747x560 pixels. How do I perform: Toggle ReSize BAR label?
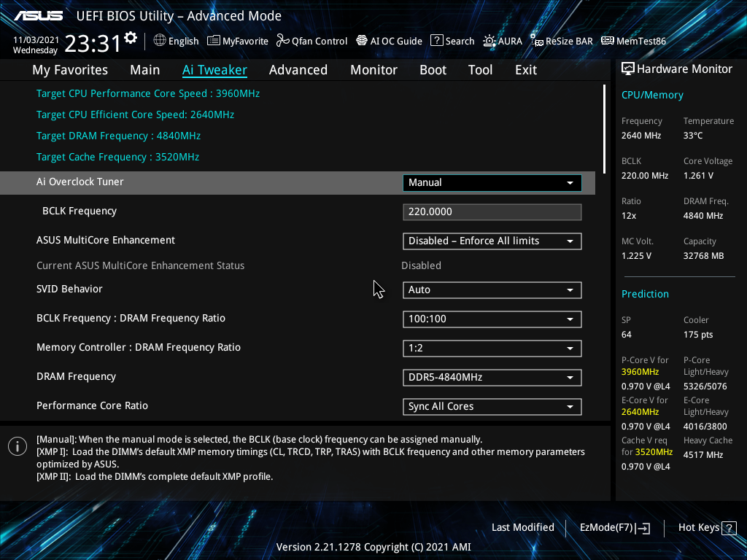click(x=569, y=42)
